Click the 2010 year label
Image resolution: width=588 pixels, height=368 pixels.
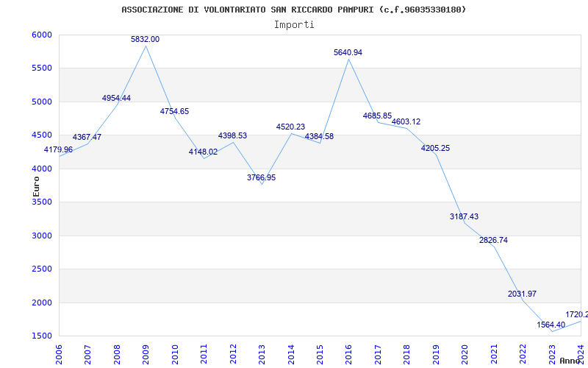click(x=175, y=354)
